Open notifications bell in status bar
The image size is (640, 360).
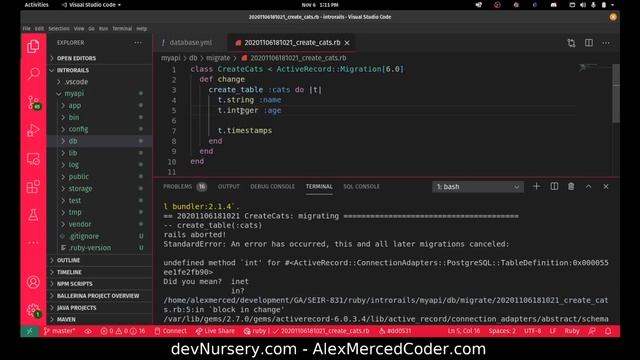coord(608,331)
